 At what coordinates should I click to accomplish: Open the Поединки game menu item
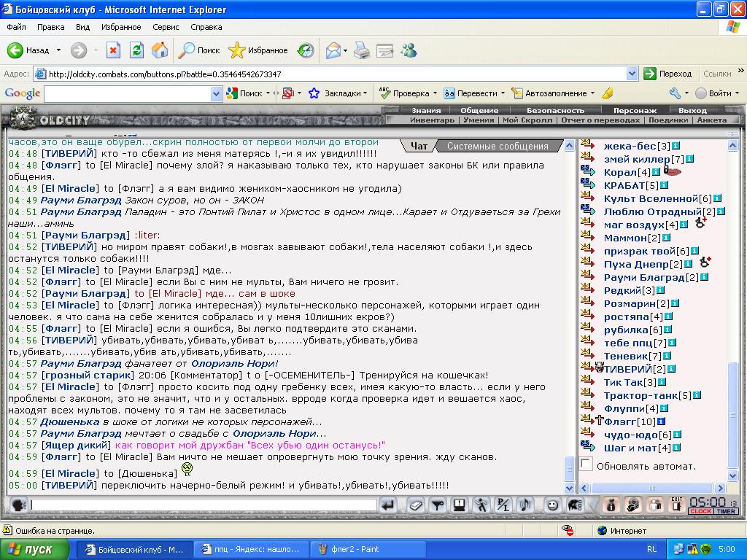(x=668, y=120)
